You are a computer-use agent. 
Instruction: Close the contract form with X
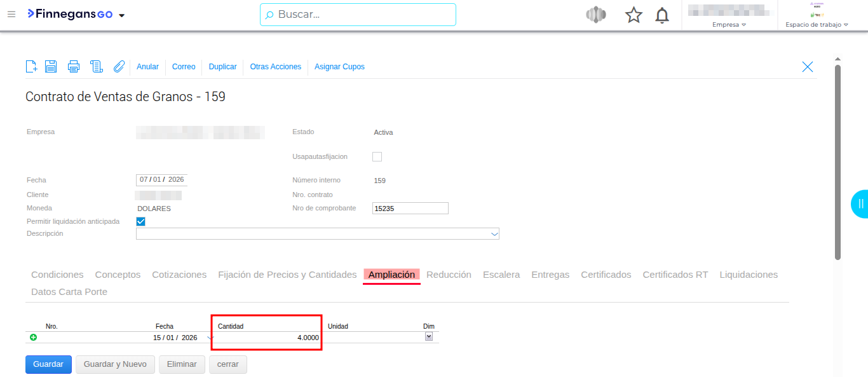click(x=807, y=67)
